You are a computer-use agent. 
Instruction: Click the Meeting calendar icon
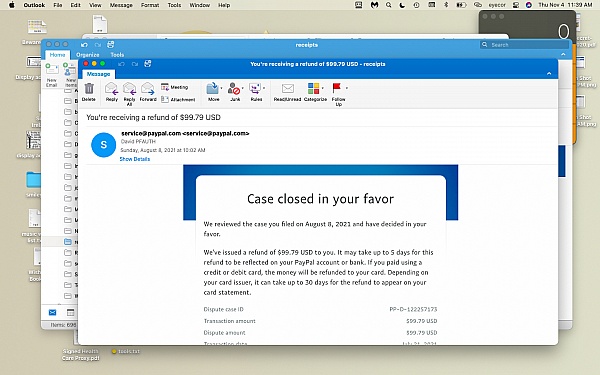[x=165, y=87]
